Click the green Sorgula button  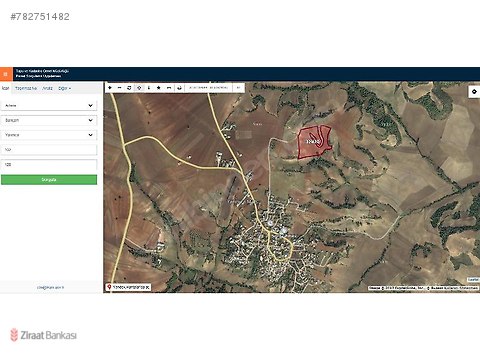[49, 180]
